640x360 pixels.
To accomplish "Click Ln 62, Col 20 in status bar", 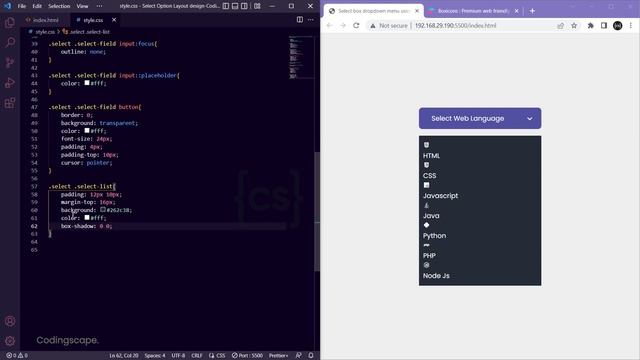I will pos(124,356).
